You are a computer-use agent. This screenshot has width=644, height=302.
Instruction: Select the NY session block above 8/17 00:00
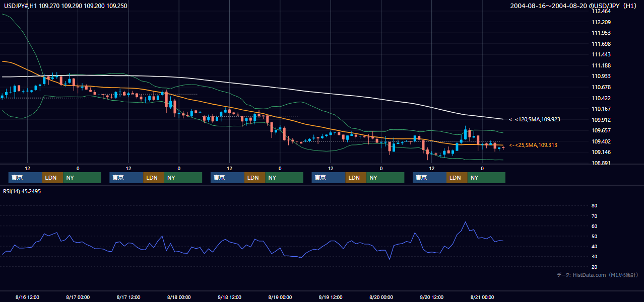82,178
